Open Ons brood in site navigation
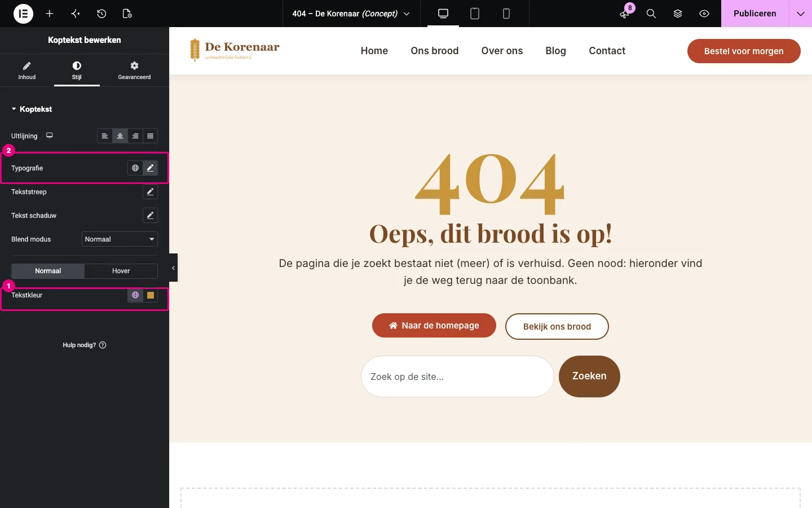This screenshot has height=508, width=812. pos(435,51)
